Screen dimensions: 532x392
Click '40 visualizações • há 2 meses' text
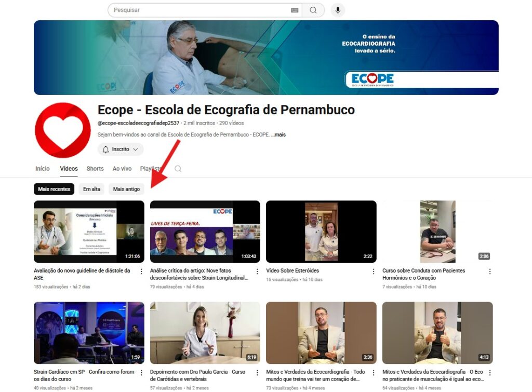click(x=63, y=388)
